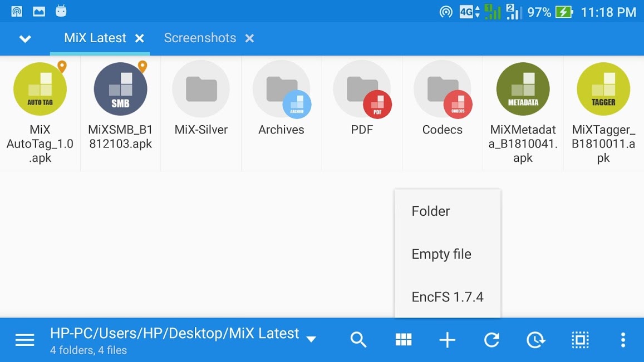Close the MiX Latest tab with its X
644x362 pixels.
tap(140, 38)
